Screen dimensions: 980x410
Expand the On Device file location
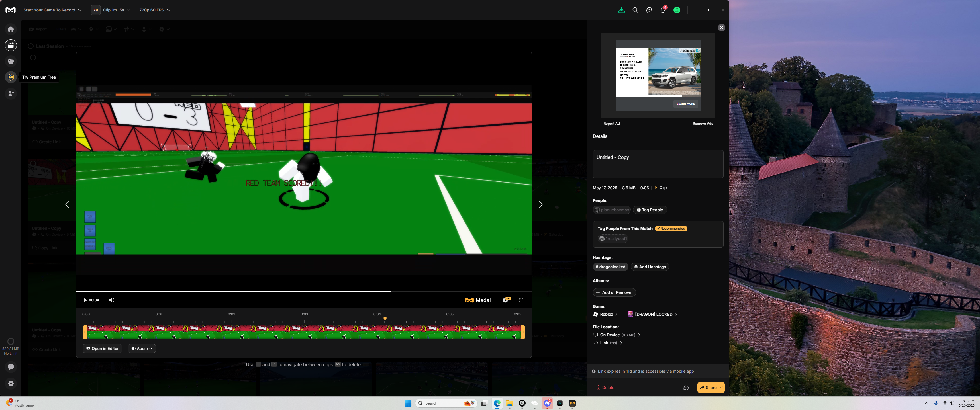617,335
